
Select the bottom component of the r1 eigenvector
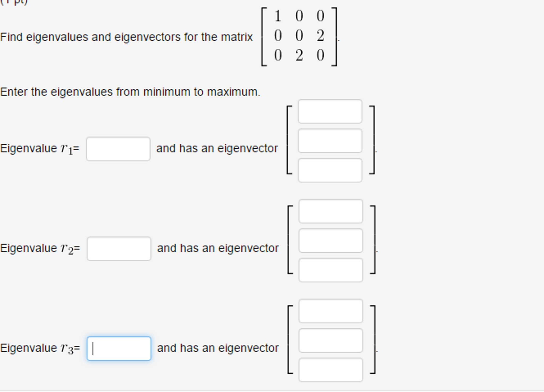tap(330, 170)
